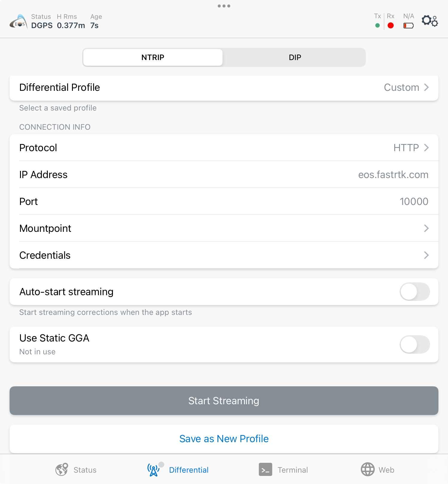
Task: Open the Web globe icon
Action: [x=368, y=469]
